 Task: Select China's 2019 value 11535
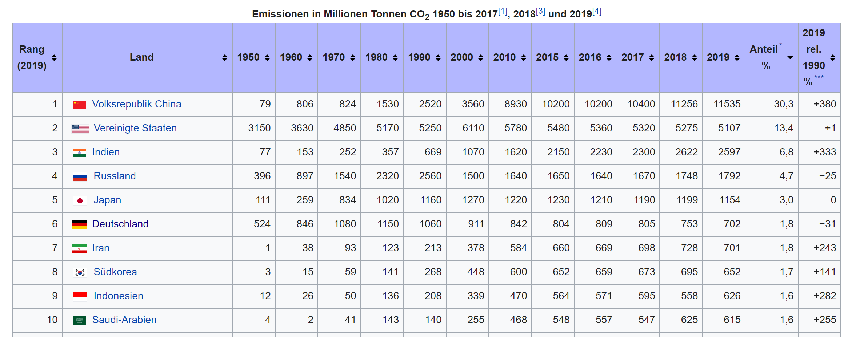pyautogui.click(x=727, y=104)
